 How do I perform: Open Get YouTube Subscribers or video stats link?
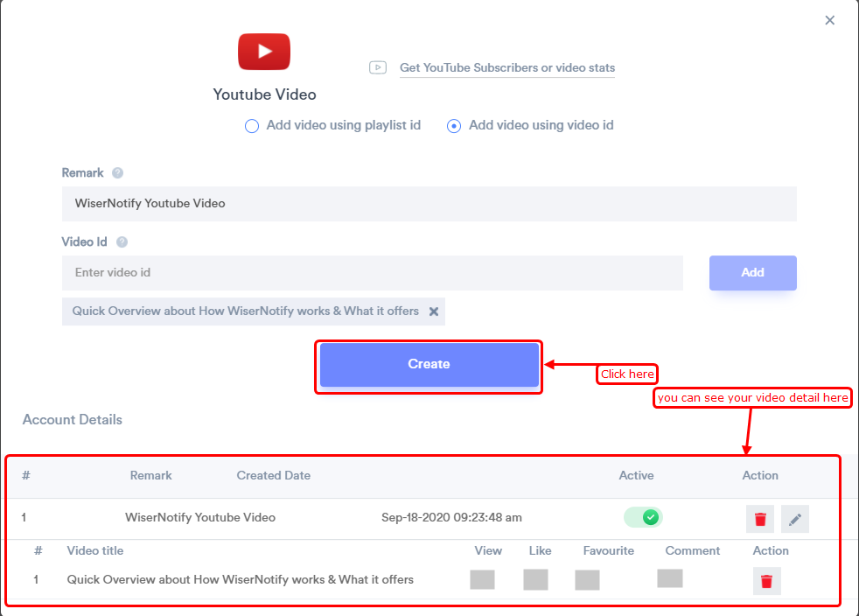pos(507,67)
